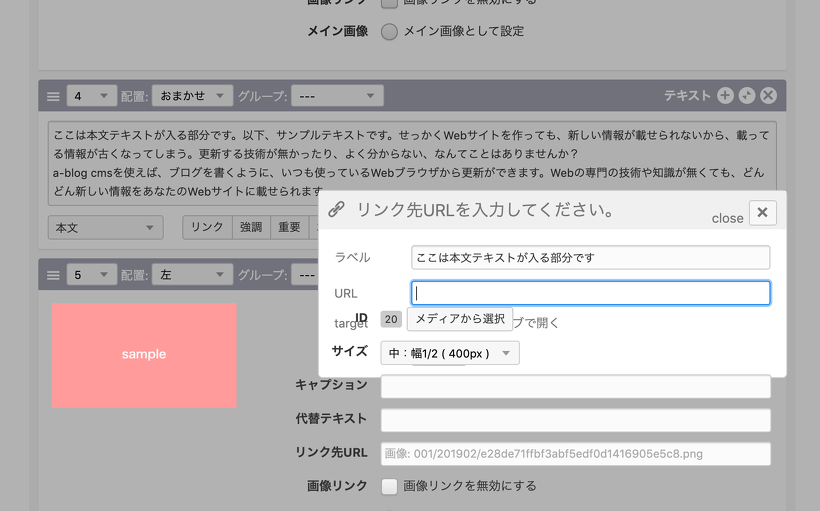
Task: Click the 強調 formatting button
Action: (251, 228)
